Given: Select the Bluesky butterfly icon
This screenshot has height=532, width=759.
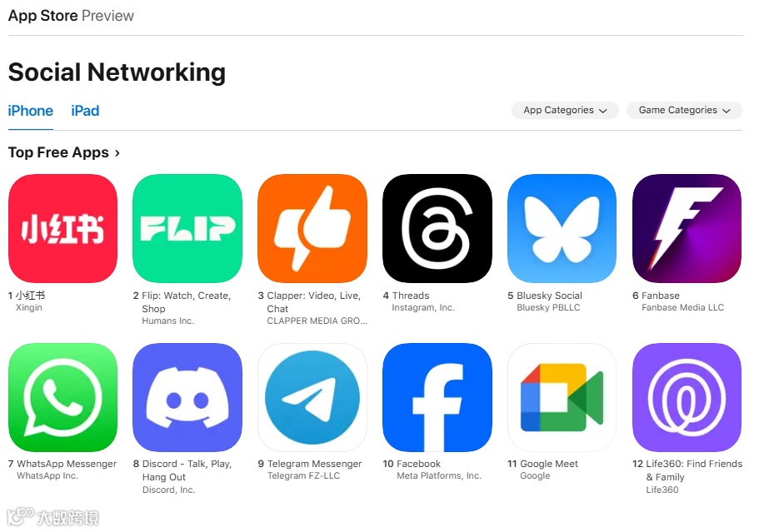Looking at the screenshot, I should 562,228.
